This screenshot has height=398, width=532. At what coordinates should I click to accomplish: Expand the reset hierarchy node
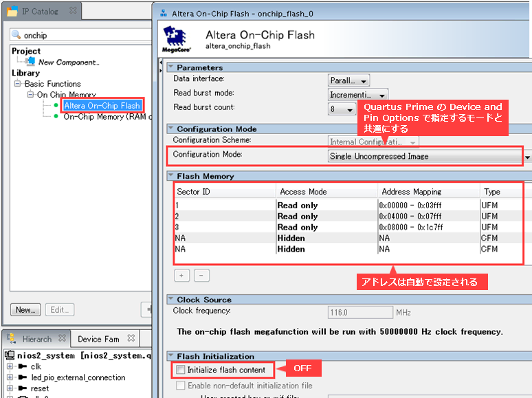point(10,388)
